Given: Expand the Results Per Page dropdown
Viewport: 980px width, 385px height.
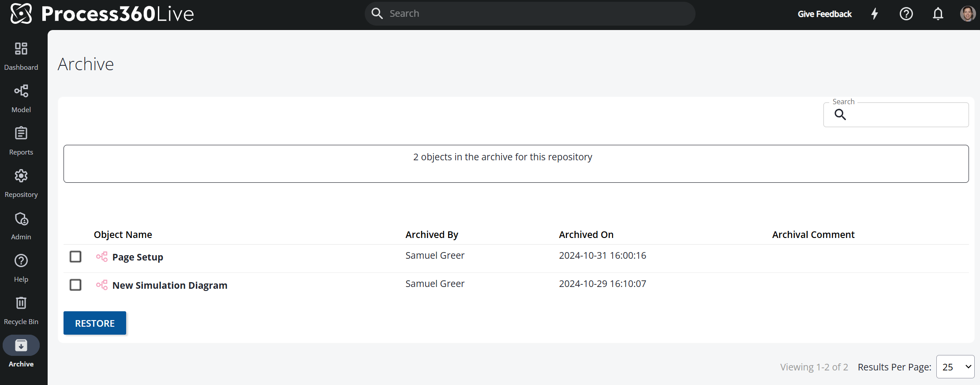Looking at the screenshot, I should [x=955, y=367].
